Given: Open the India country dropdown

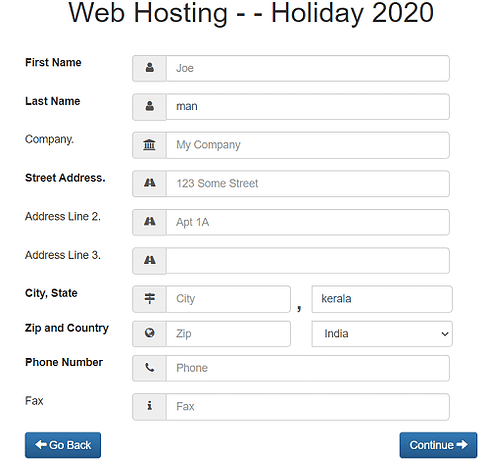Looking at the screenshot, I should tap(382, 334).
